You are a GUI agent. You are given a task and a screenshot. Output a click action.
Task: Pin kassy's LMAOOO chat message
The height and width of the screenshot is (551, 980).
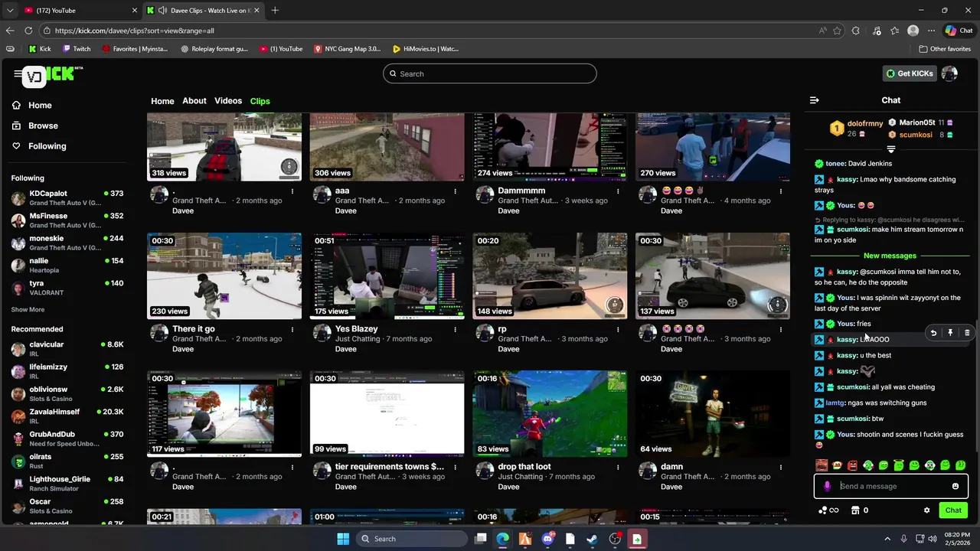(x=950, y=333)
